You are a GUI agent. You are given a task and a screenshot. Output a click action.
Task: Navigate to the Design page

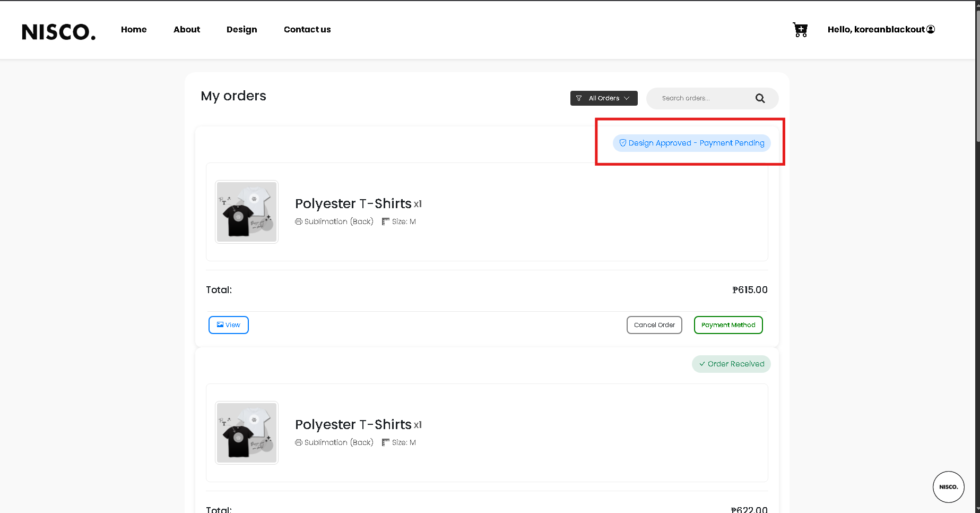click(241, 30)
